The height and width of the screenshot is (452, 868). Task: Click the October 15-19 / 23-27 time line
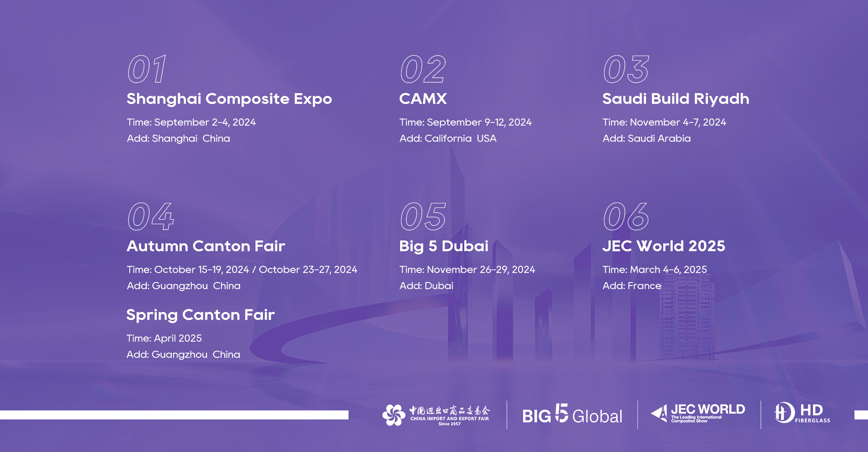click(x=242, y=270)
